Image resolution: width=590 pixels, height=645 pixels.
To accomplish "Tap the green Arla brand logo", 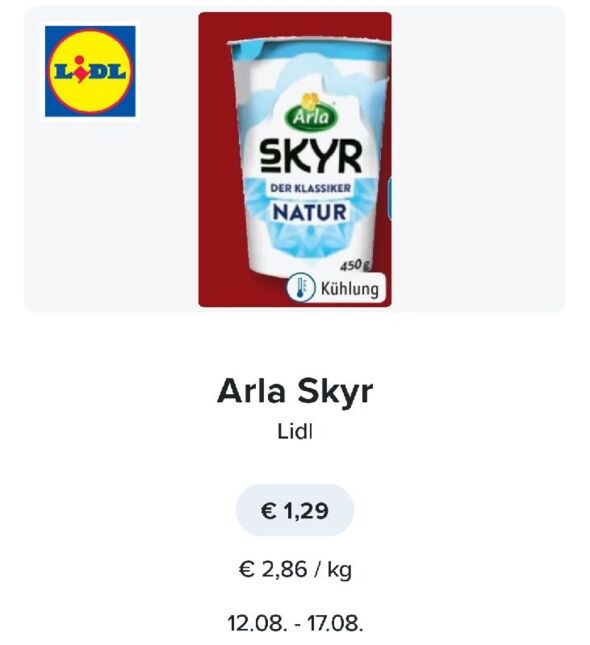I will tap(312, 117).
